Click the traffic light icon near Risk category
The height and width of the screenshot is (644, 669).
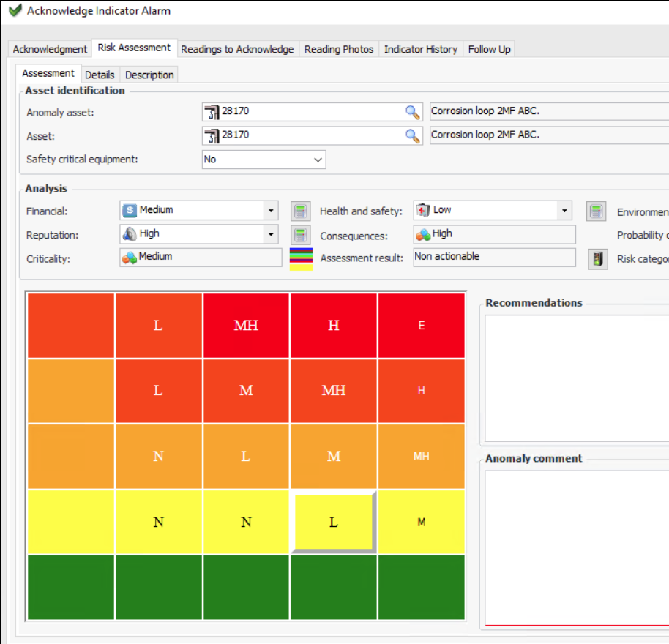598,259
